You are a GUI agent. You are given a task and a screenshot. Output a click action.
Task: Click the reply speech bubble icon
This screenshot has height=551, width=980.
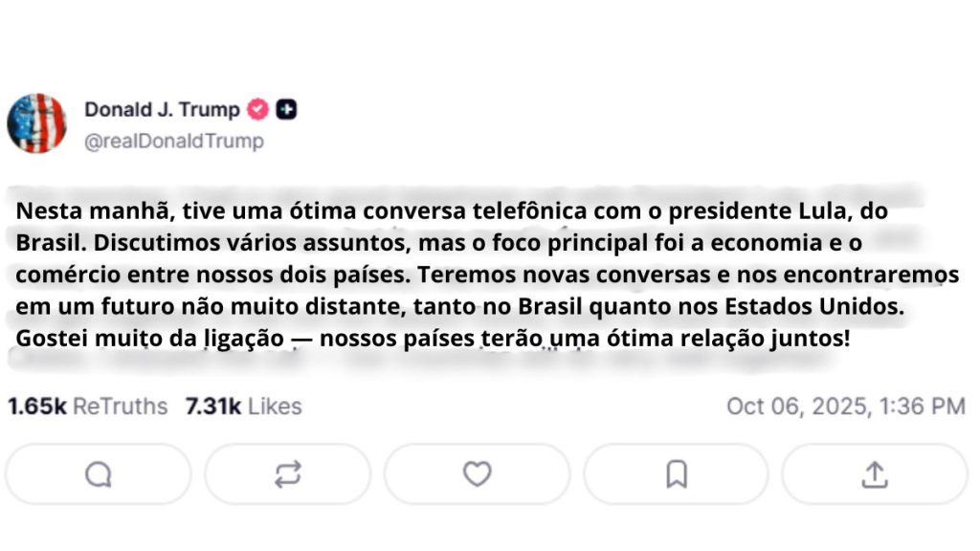(98, 474)
